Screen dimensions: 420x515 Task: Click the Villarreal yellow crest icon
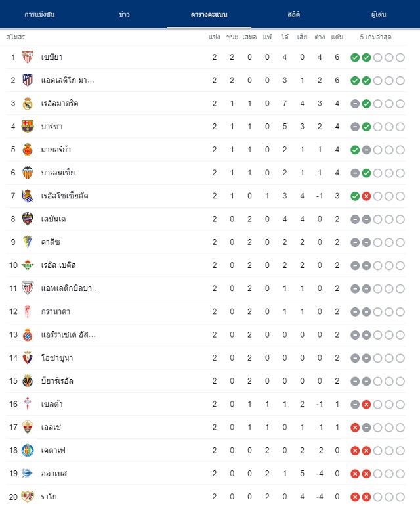pyautogui.click(x=28, y=381)
